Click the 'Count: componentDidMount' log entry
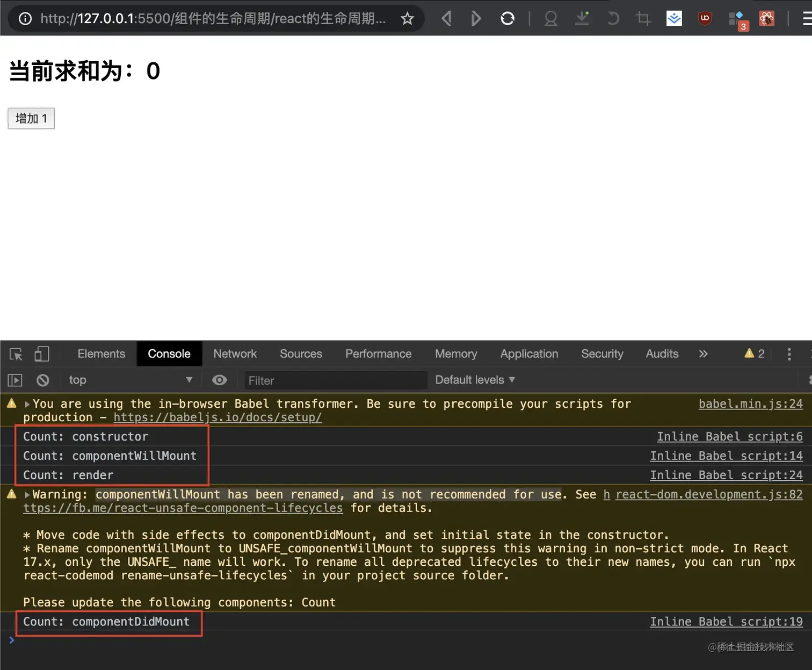The image size is (812, 670). [x=106, y=622]
